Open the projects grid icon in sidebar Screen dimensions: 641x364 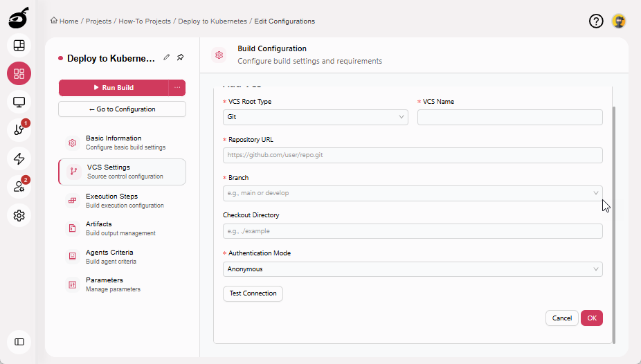19,73
